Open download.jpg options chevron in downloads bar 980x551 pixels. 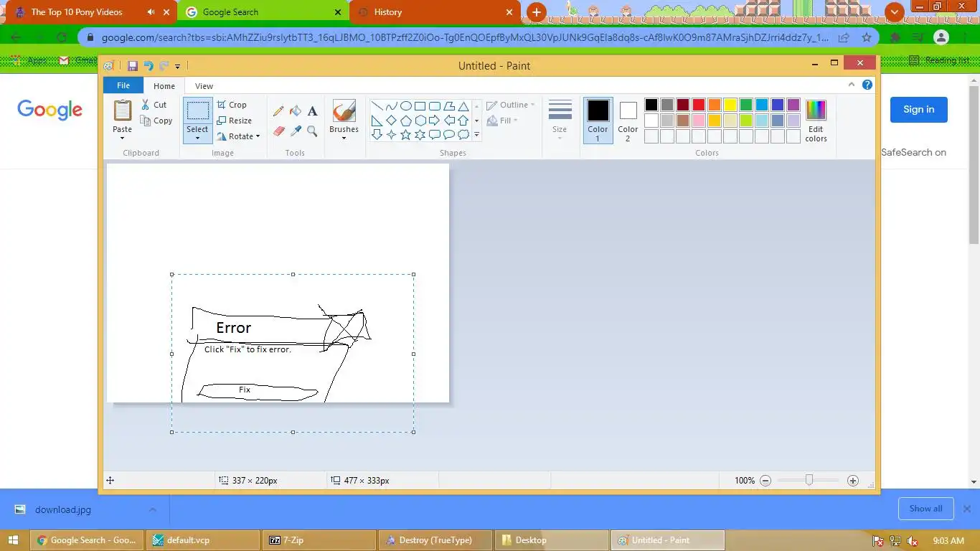[152, 509]
